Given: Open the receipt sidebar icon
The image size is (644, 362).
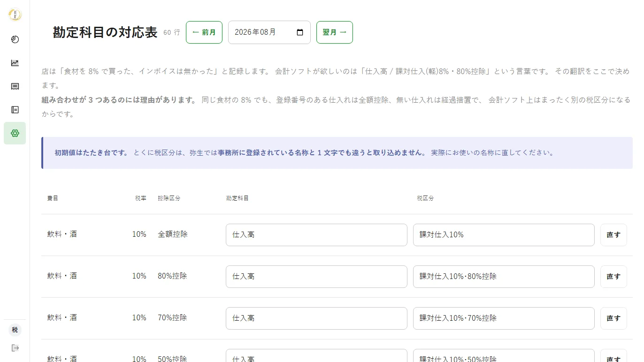Looking at the screenshot, I should tap(15, 86).
